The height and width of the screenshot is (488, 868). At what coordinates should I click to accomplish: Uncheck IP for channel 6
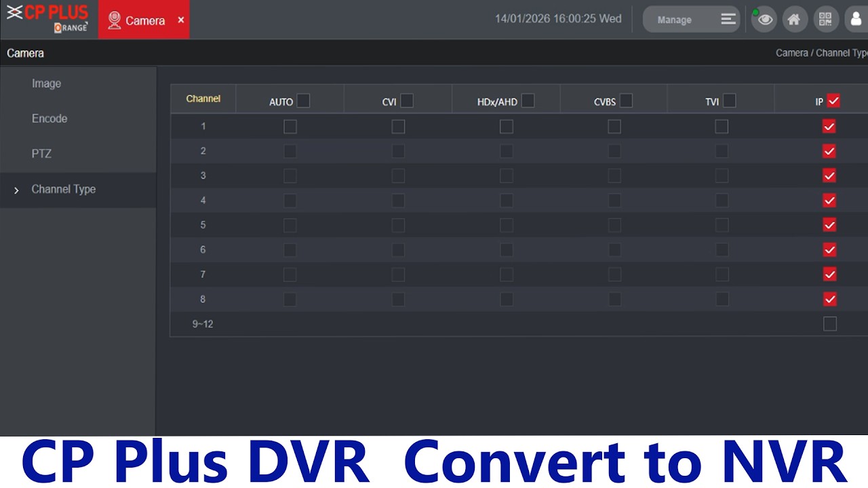[x=829, y=250]
